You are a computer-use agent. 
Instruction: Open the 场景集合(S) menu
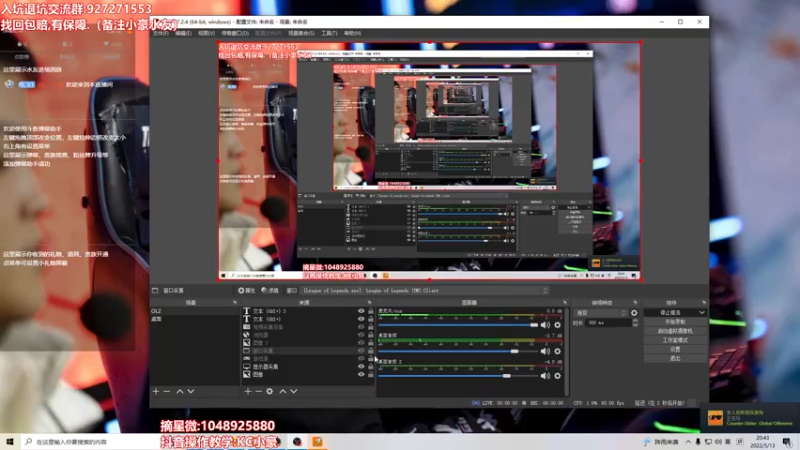302,33
